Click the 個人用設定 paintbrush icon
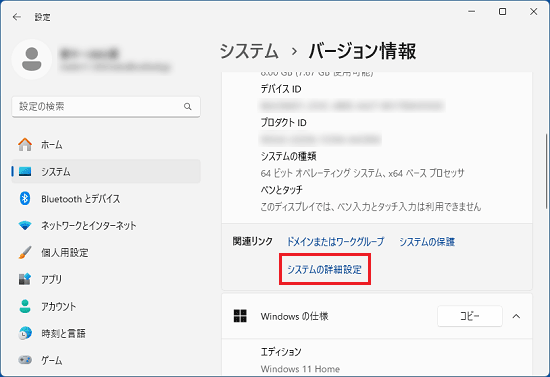Image resolution: width=550 pixels, height=377 pixels. point(25,252)
